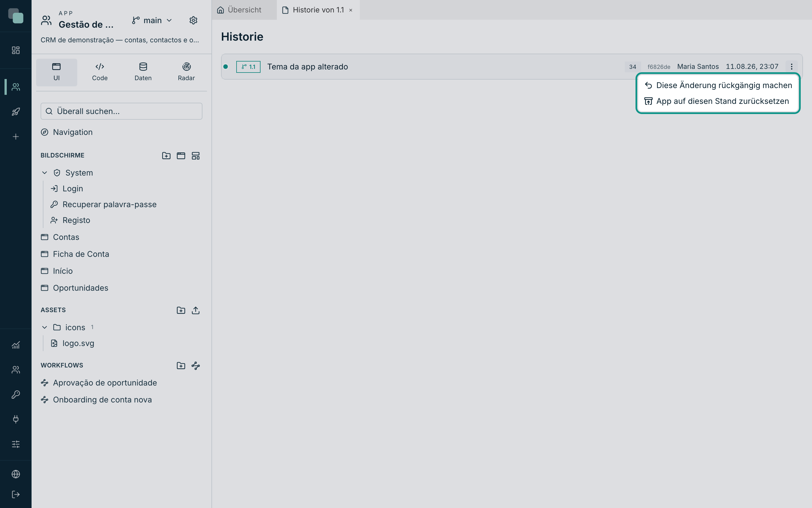This screenshot has height=508, width=812.
Task: Collapse the System folder
Action: point(44,173)
